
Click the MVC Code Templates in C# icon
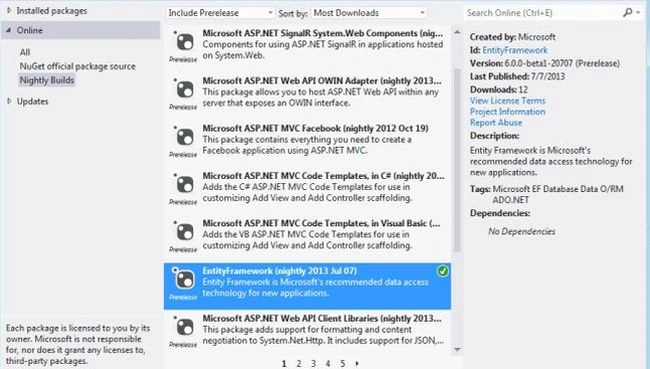(184, 184)
